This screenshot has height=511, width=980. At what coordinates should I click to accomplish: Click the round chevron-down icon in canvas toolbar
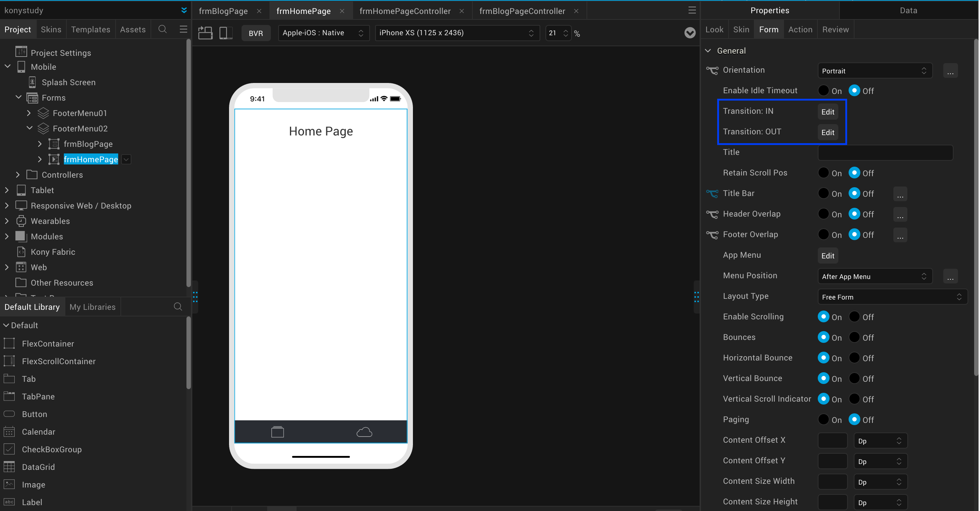(x=690, y=33)
